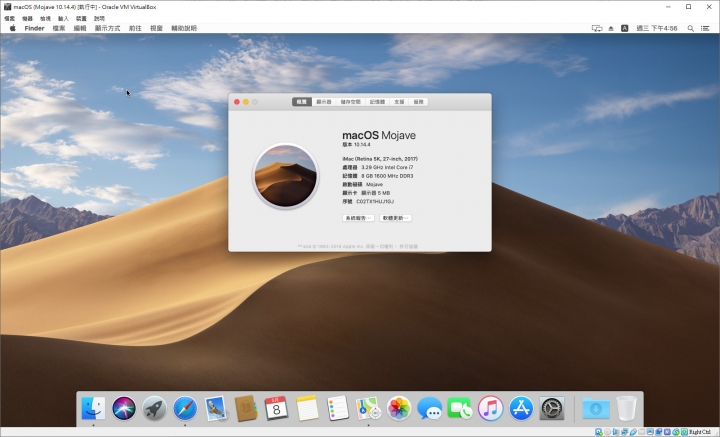Open Downloads folder stack in Dock
This screenshot has width=720, height=437.
coord(596,408)
